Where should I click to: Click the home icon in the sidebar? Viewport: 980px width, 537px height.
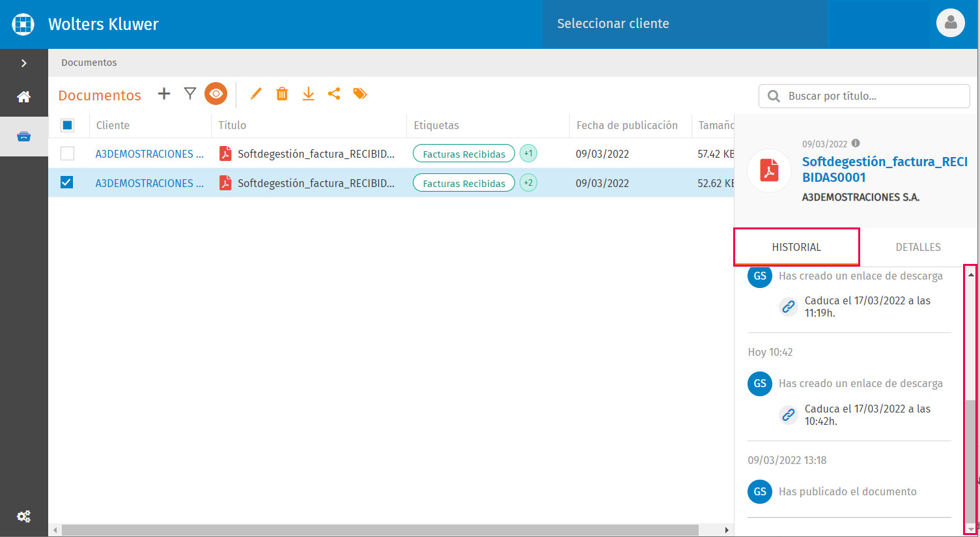tap(24, 97)
